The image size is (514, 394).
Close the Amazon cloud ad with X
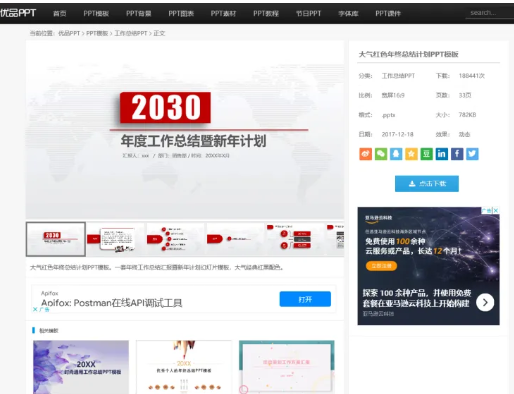click(x=496, y=210)
